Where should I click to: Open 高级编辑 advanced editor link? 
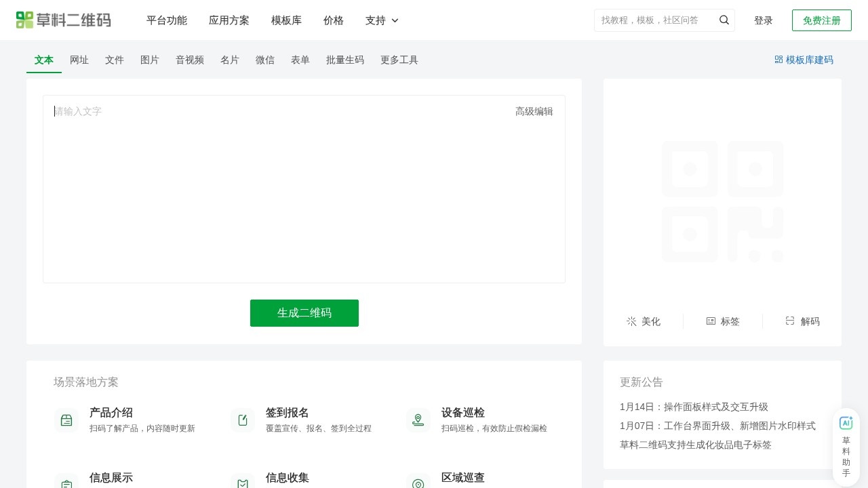534,110
